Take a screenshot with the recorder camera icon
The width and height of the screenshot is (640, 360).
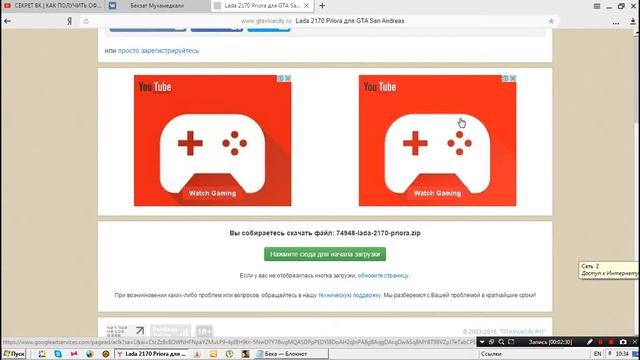tap(623, 342)
